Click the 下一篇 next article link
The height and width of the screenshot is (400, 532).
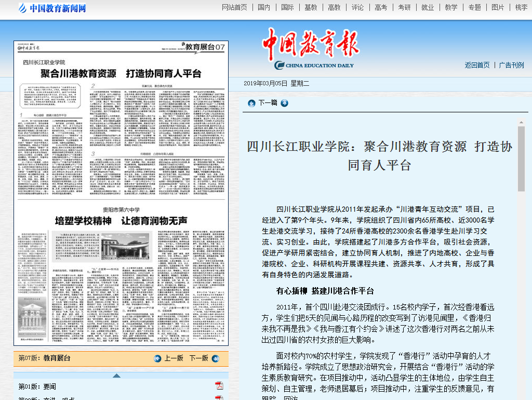[268, 102]
